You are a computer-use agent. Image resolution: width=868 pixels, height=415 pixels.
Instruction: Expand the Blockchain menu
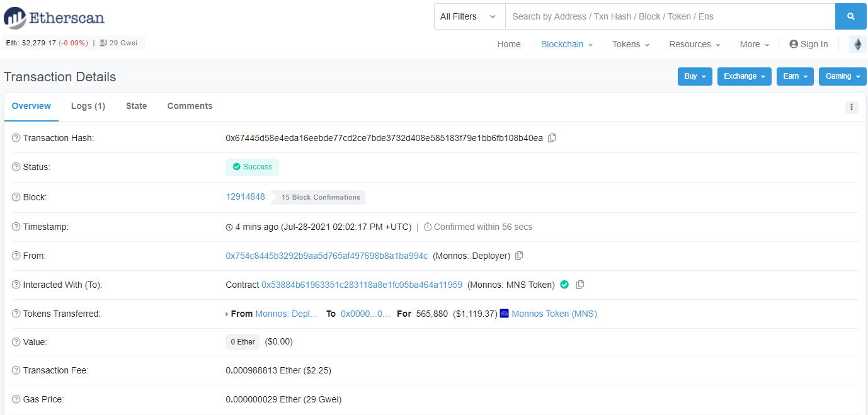pos(567,44)
